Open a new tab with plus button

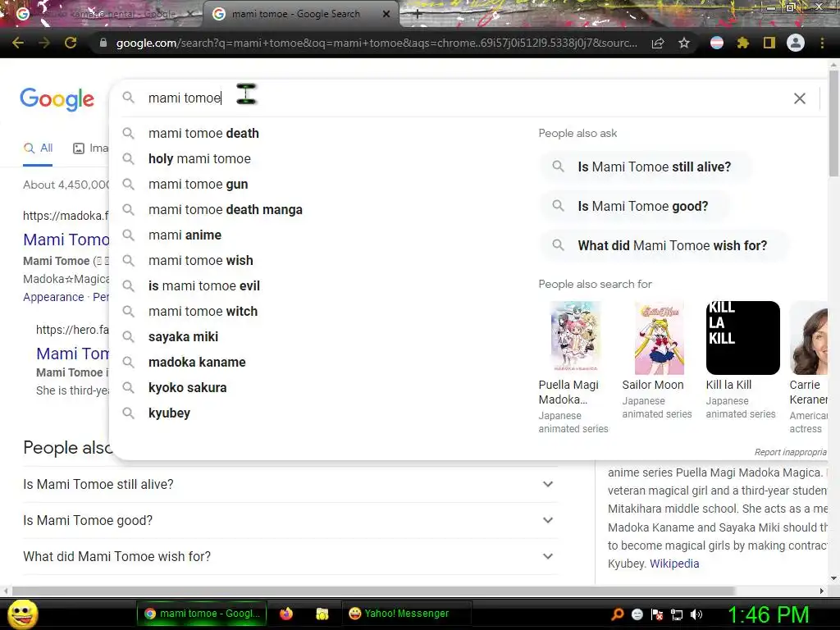(418, 15)
